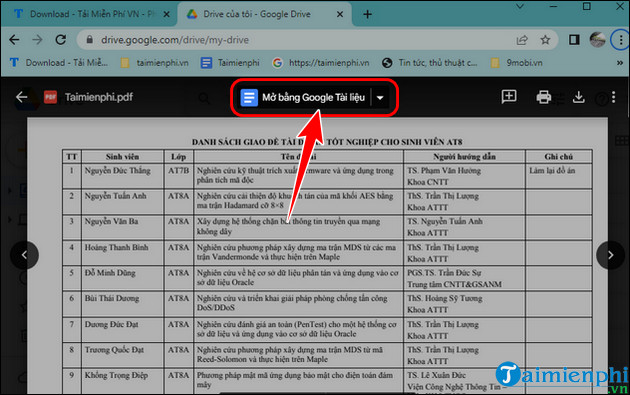Viewport: 630px width, 395px height.
Task: Go to next file with right arrow
Action: [x=610, y=255]
